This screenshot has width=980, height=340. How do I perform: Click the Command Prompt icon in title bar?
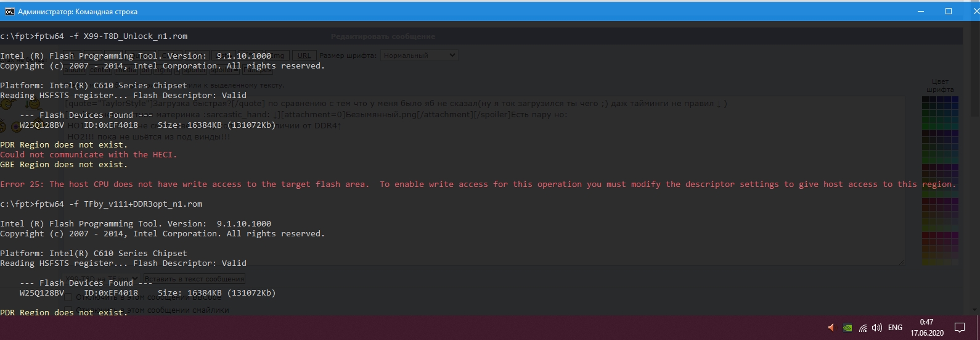pyautogui.click(x=9, y=11)
